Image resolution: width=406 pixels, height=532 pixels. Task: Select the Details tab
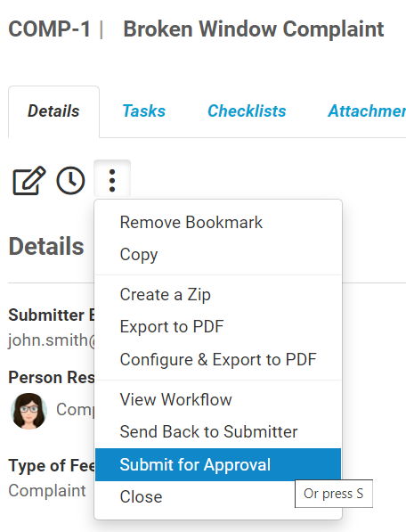coord(53,111)
